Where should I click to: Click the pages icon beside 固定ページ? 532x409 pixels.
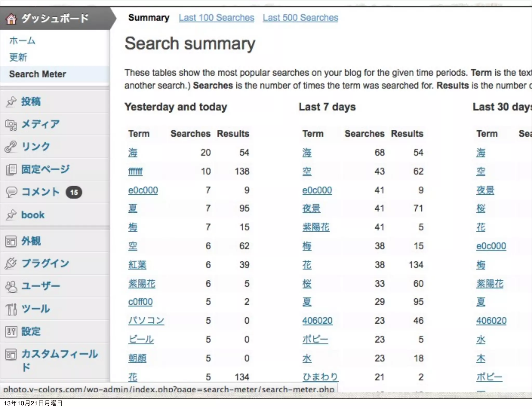[x=11, y=170]
